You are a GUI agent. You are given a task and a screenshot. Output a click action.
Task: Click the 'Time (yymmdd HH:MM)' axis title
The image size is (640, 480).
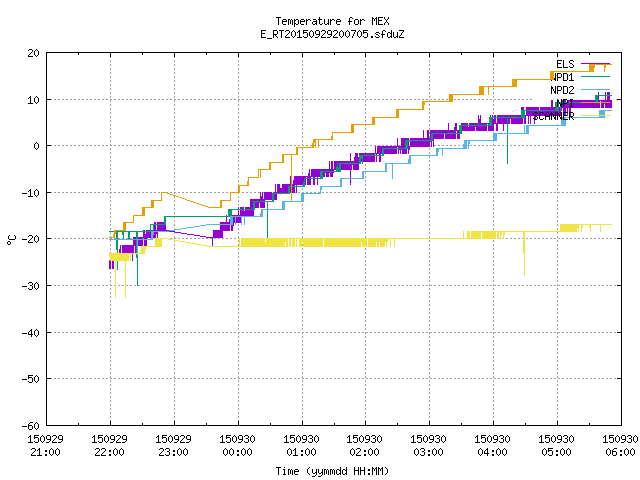(332, 471)
